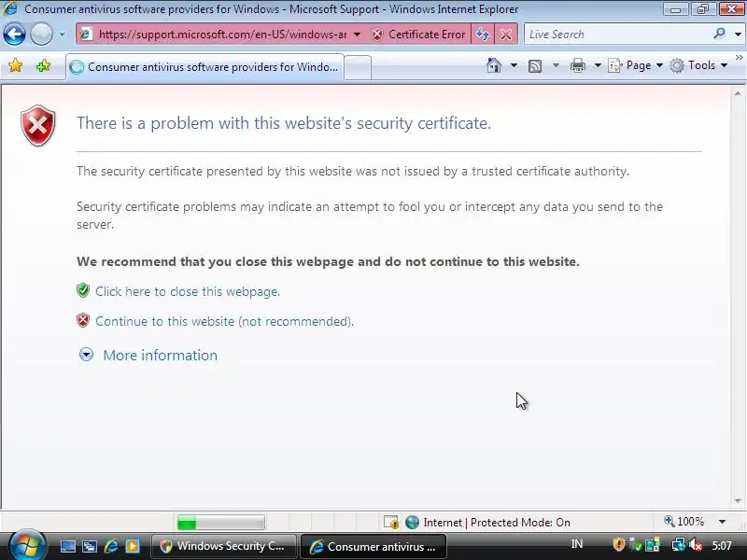Click the More information text link
Viewport: 747px width, 560px height.
coord(160,356)
